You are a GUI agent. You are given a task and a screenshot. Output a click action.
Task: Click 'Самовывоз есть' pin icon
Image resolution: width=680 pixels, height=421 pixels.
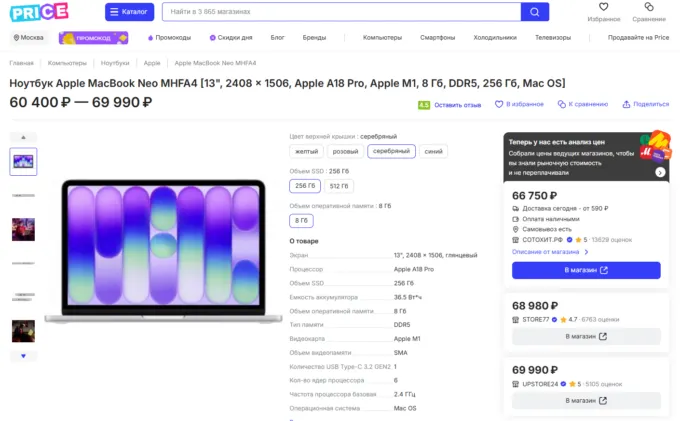tap(516, 229)
